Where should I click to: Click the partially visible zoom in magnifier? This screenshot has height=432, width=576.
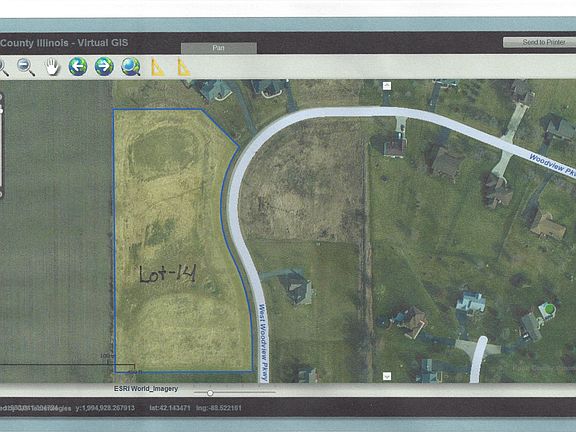[x=4, y=68]
